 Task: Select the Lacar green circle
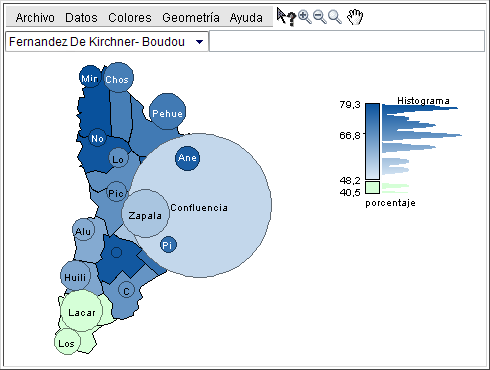click(x=82, y=311)
